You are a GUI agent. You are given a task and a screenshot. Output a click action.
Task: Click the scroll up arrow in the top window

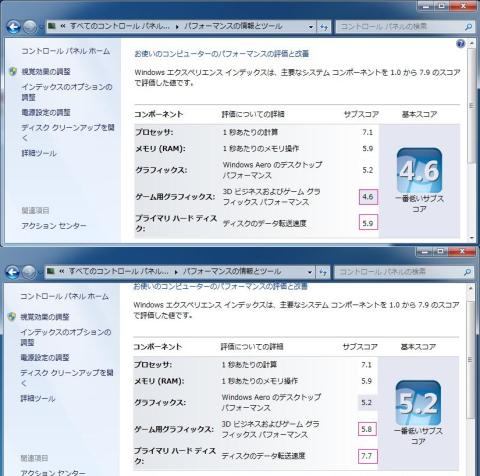(x=471, y=43)
